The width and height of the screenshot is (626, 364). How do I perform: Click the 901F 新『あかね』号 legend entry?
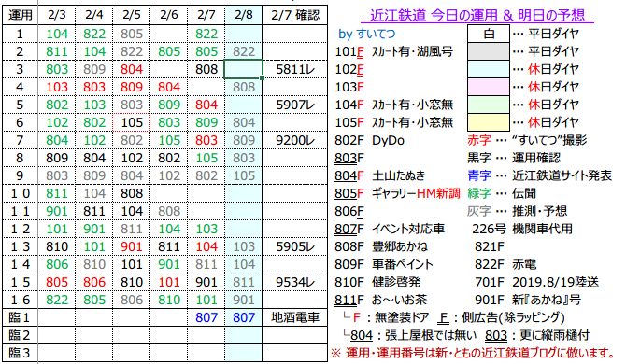pyautogui.click(x=528, y=300)
